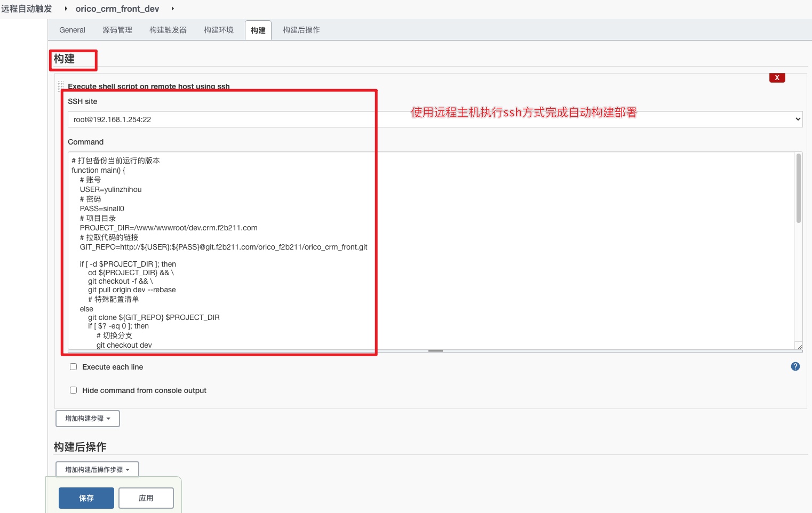Select the 构建 tab

(x=258, y=30)
